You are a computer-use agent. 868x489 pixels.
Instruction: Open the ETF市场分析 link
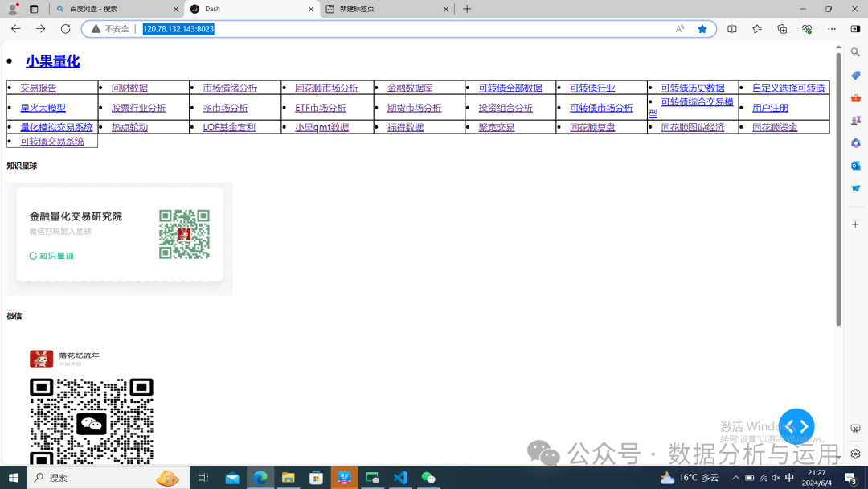click(321, 108)
